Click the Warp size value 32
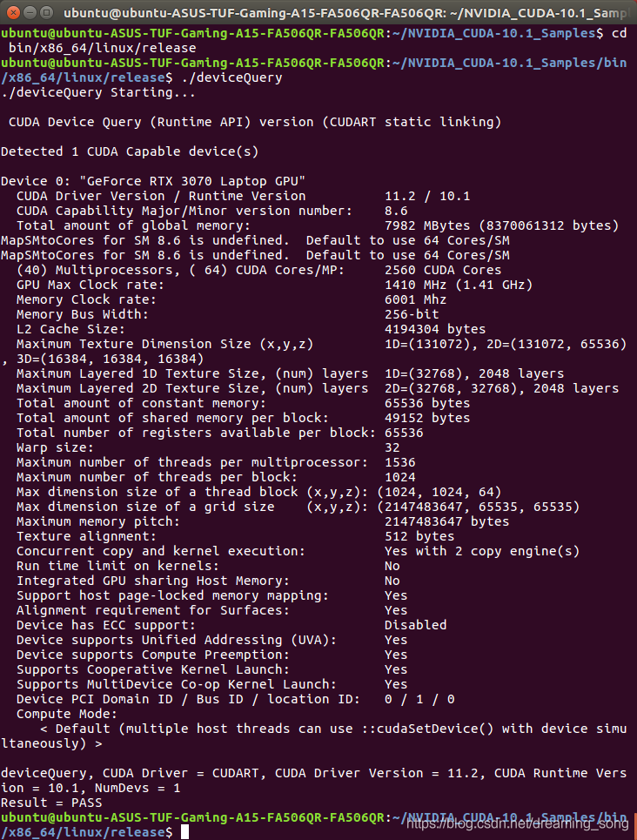Screen dimensions: 637x840 (x=392, y=447)
